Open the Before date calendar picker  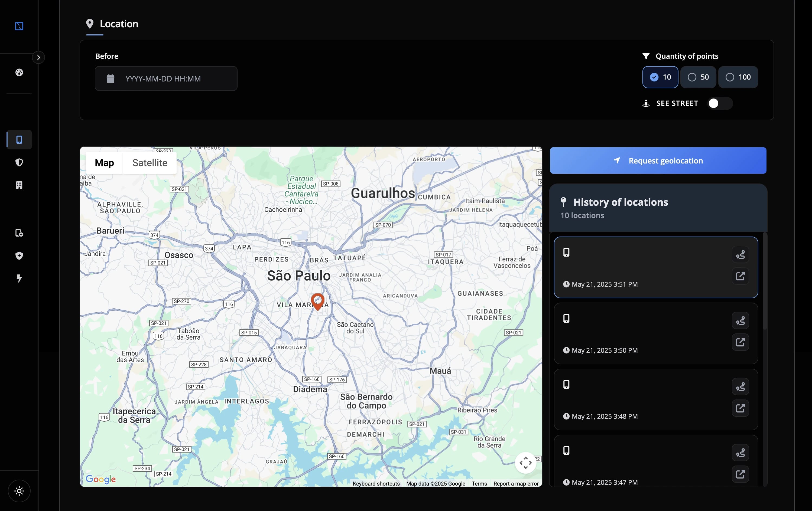pos(110,78)
